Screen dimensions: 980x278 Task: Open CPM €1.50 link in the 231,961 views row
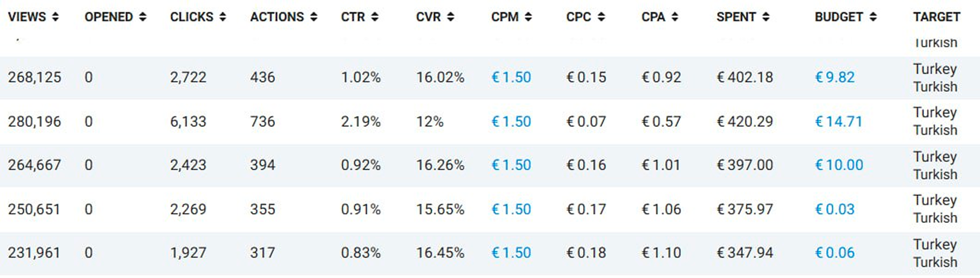tap(511, 253)
